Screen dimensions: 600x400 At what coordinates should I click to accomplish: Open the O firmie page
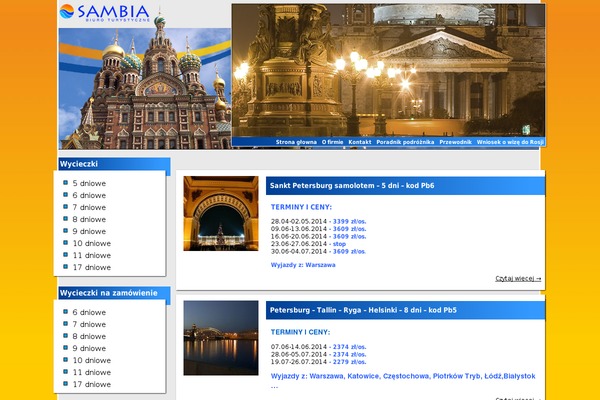click(x=332, y=142)
